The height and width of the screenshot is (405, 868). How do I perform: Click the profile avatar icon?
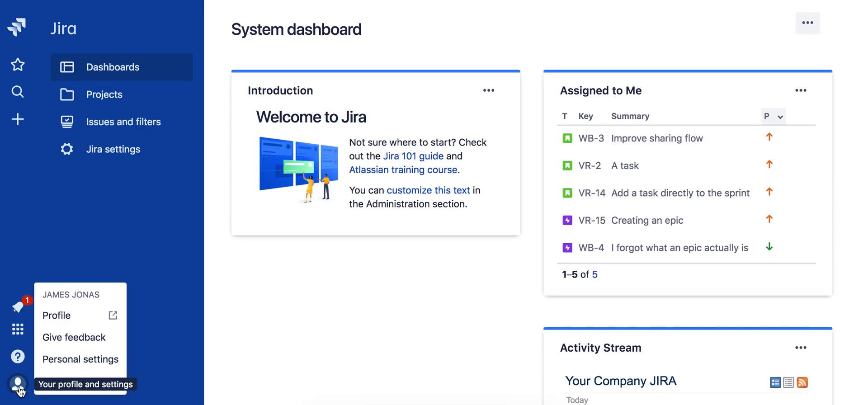pos(18,384)
